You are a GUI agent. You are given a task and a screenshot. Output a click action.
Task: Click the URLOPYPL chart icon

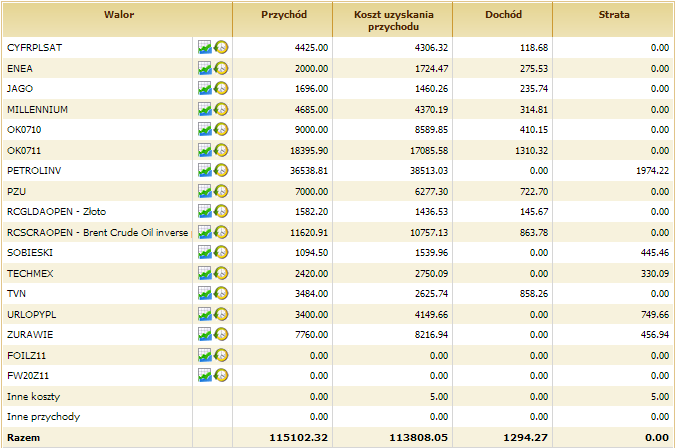click(205, 314)
